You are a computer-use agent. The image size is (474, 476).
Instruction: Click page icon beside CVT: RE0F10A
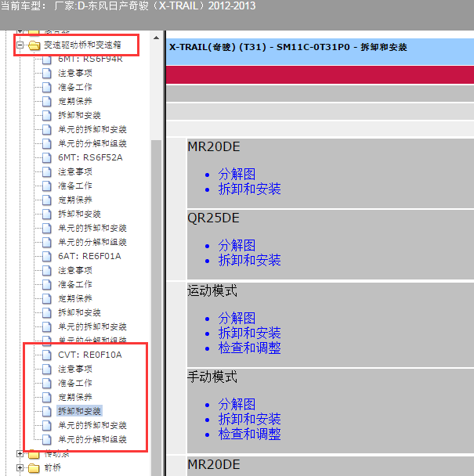pyautogui.click(x=47, y=355)
